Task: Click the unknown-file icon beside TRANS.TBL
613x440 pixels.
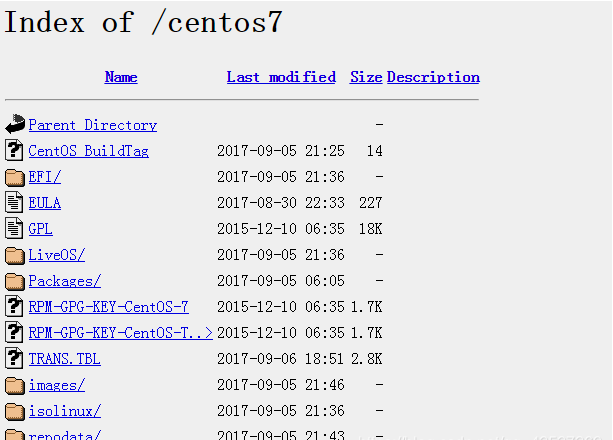Action: pyautogui.click(x=14, y=358)
